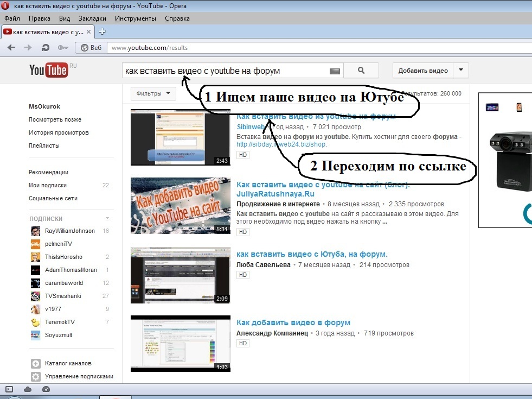Open the 5:31 video thumbnail

coord(181,206)
